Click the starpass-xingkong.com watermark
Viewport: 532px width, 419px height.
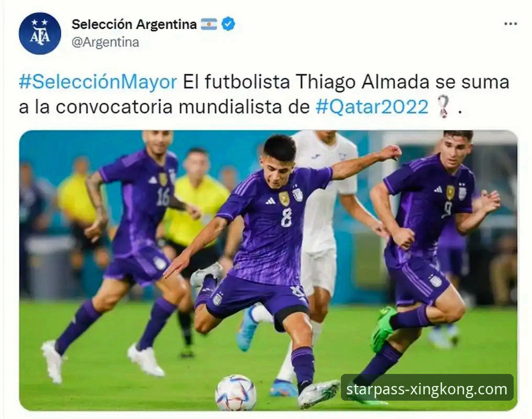[427, 389]
